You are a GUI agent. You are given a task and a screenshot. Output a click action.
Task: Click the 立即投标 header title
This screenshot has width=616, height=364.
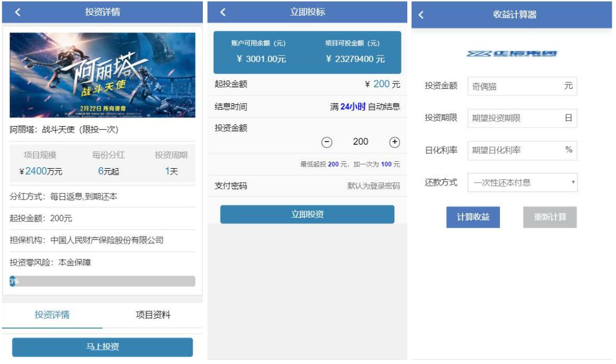click(307, 12)
